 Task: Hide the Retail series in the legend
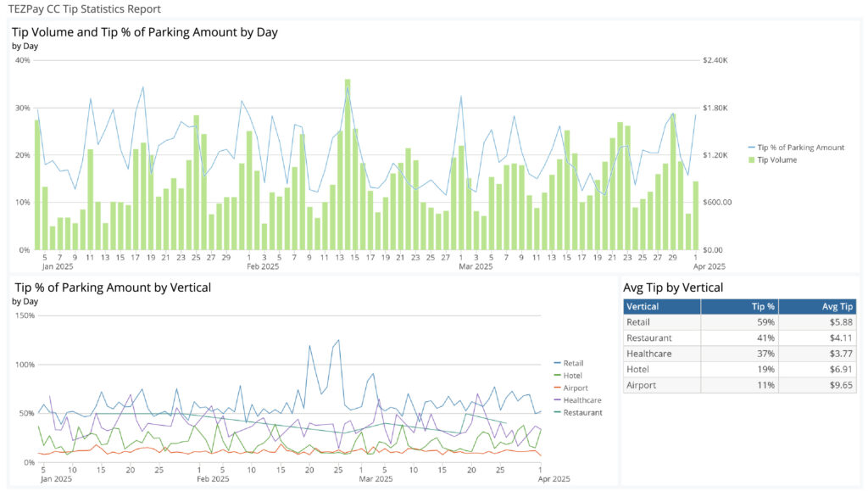click(x=573, y=363)
